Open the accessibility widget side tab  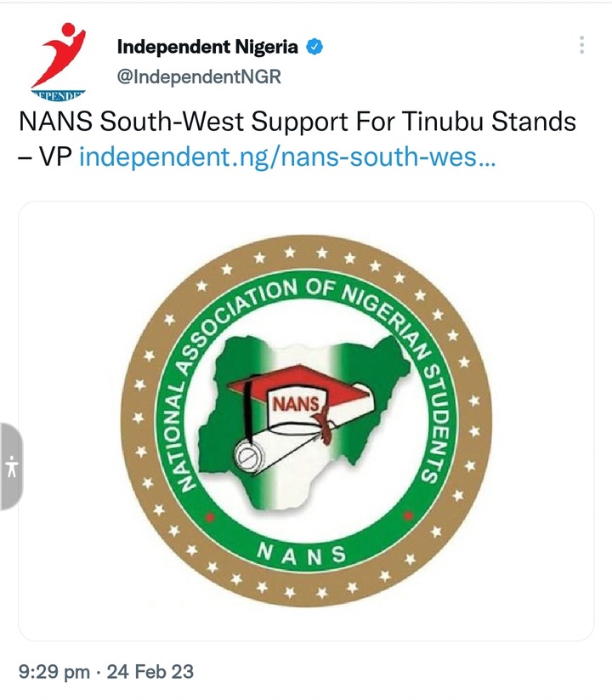point(11,466)
